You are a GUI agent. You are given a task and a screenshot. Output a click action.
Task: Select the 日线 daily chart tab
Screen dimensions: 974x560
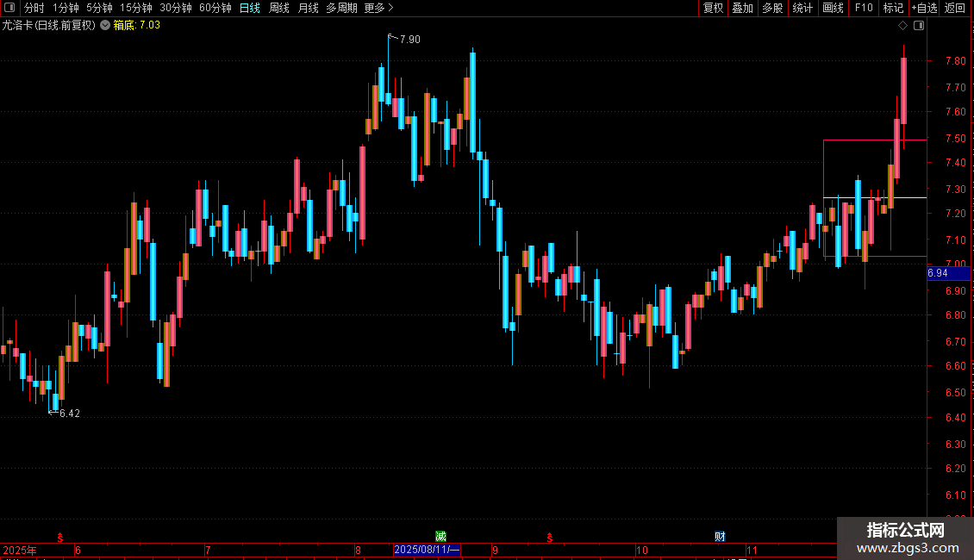250,8
